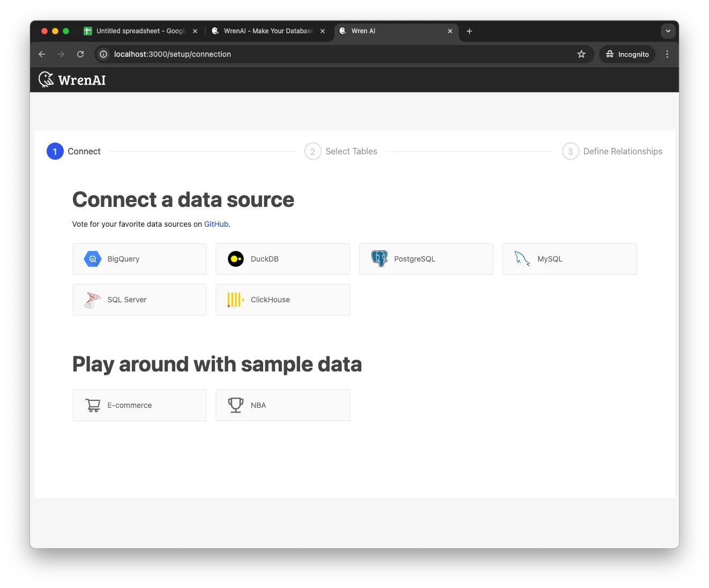Choose MySQL data source
709x588 pixels.
tap(570, 259)
